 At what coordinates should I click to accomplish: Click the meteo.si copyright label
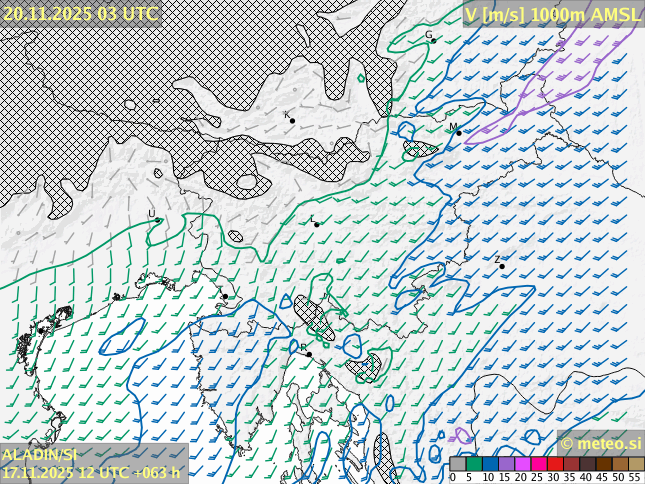(x=600, y=443)
